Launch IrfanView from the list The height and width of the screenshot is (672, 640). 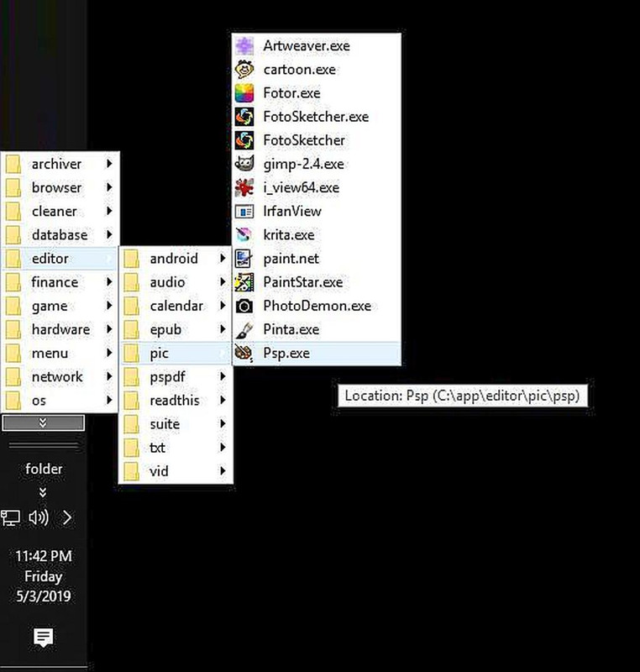pos(317,212)
